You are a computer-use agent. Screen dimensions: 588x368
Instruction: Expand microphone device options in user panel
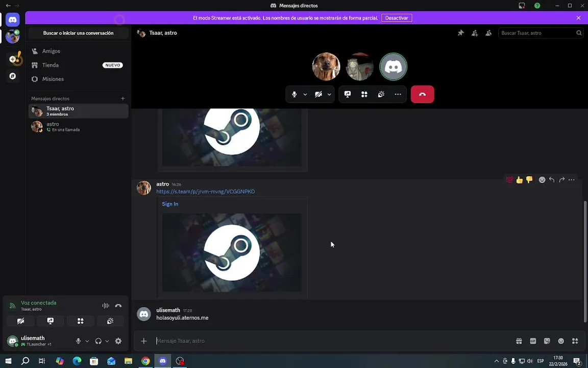click(x=87, y=341)
